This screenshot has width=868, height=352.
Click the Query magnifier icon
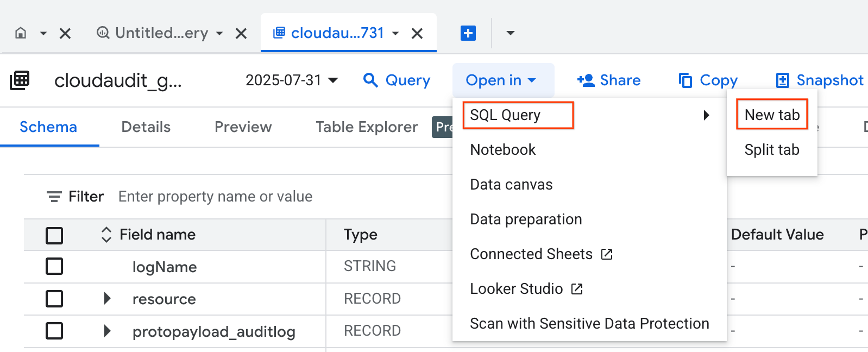coord(370,80)
